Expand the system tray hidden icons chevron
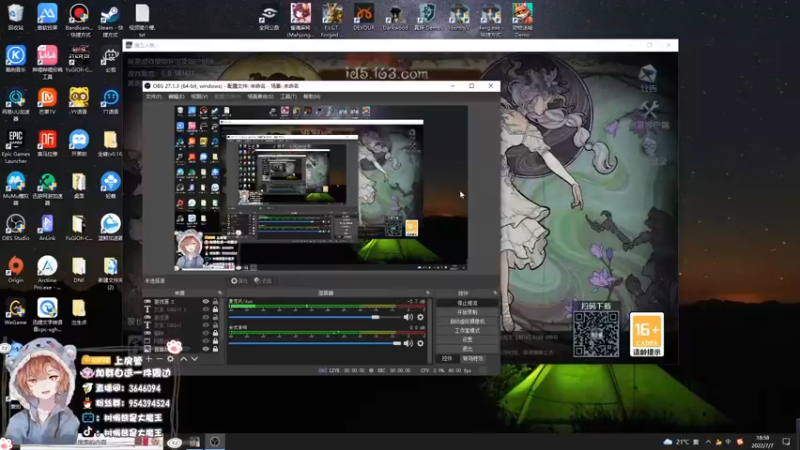 708,442
